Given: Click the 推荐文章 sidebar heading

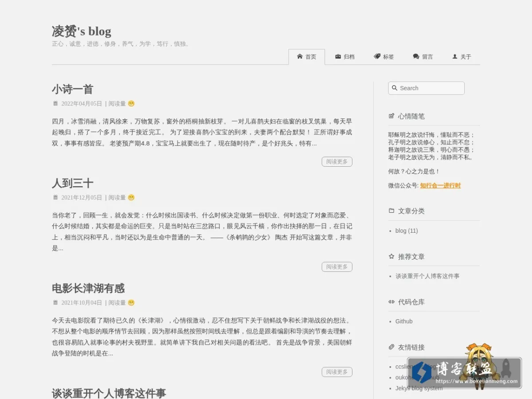Looking at the screenshot, I should coord(411,257).
